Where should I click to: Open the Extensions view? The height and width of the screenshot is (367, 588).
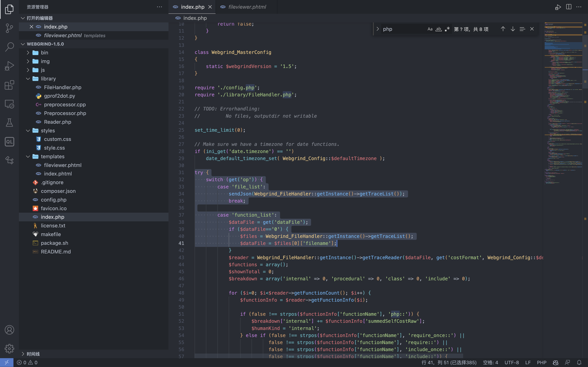9,85
